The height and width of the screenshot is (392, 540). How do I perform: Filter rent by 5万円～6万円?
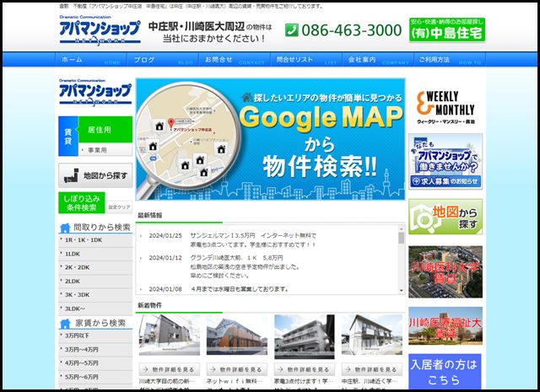[95, 377]
